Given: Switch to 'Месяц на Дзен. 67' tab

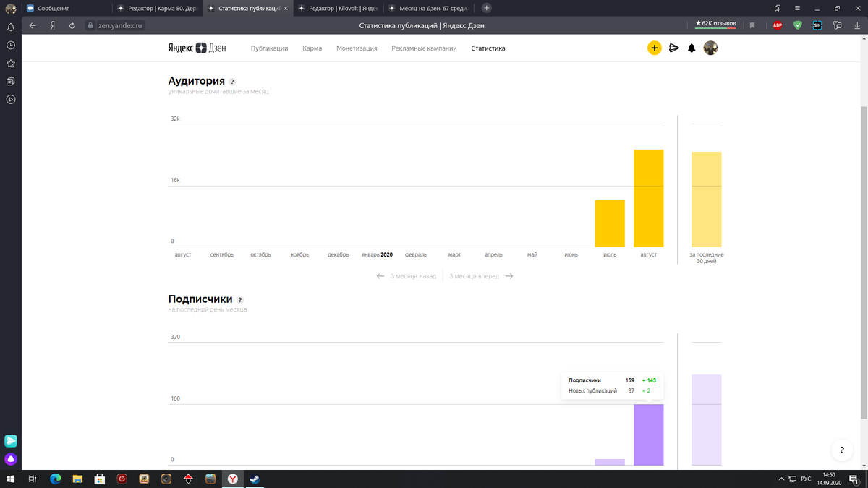Looking at the screenshot, I should pos(430,8).
